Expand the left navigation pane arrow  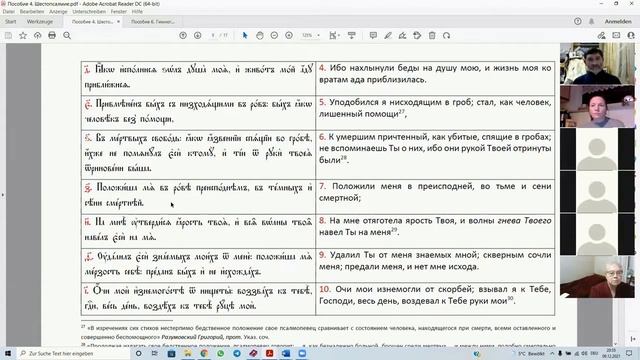point(2,195)
